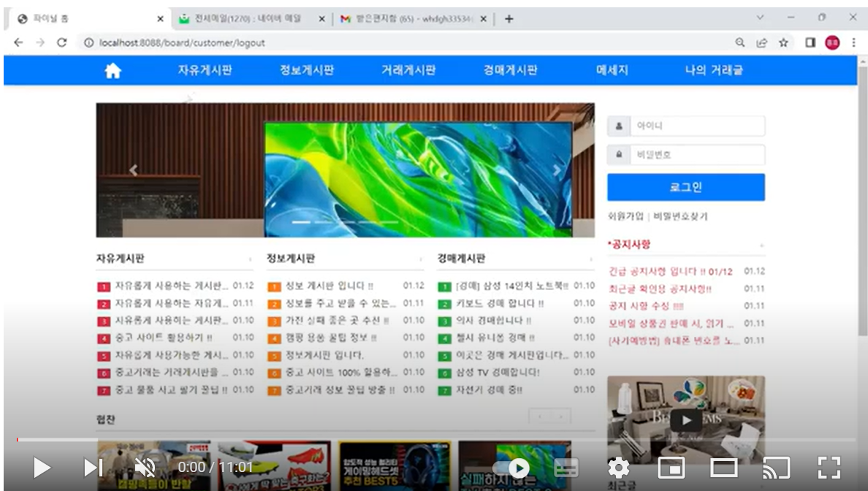This screenshot has width=868, height=491.
Task: Open the Chrome profile avatar
Action: pyautogui.click(x=833, y=42)
